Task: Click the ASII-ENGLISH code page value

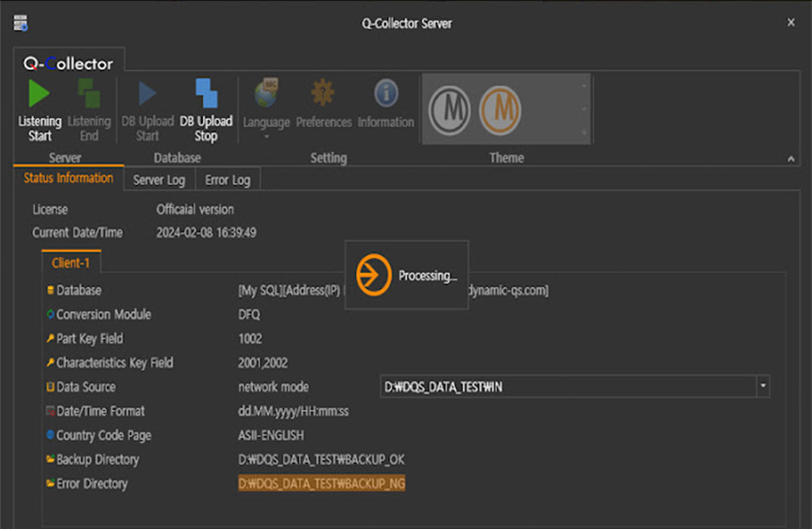Action: 271,435
